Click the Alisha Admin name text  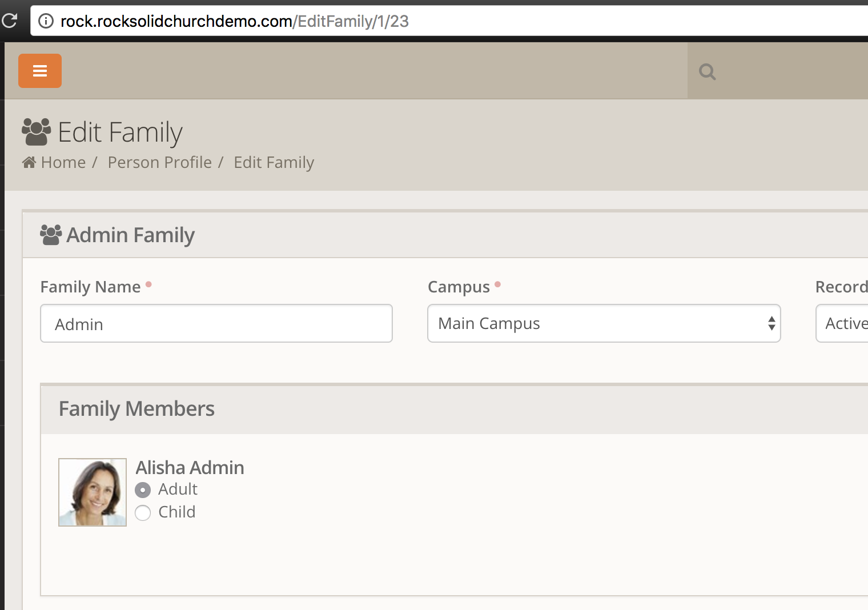[x=190, y=468]
